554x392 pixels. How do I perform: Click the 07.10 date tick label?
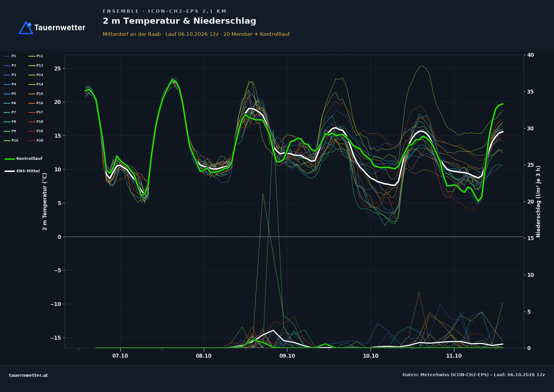pyautogui.click(x=120, y=356)
